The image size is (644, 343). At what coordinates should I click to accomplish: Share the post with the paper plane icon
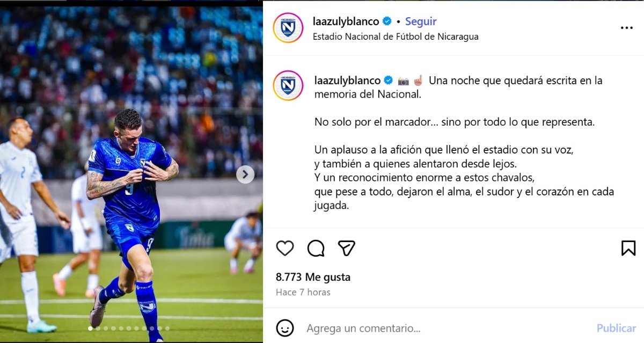point(347,248)
